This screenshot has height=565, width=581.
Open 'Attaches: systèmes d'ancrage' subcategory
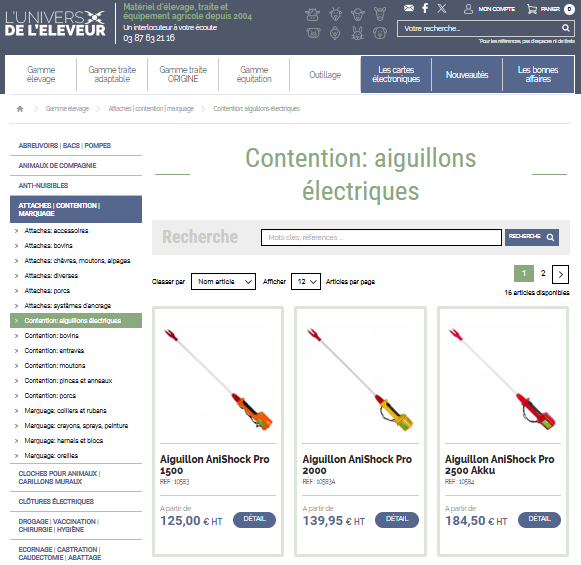(x=67, y=306)
